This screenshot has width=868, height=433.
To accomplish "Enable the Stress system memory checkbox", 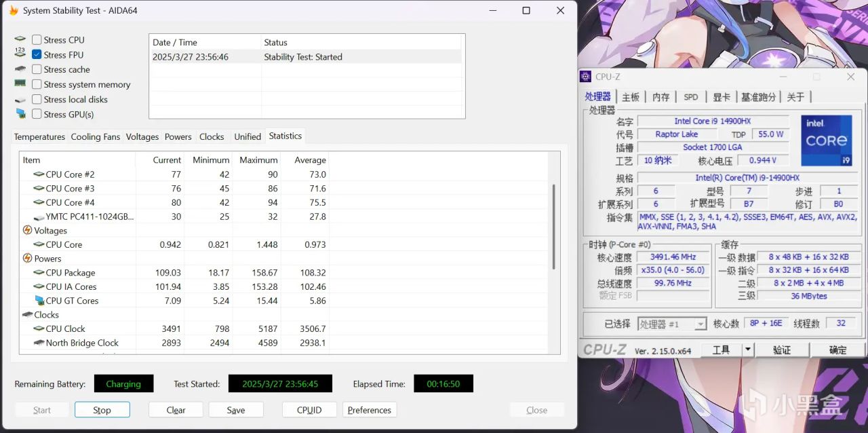I will click(37, 84).
